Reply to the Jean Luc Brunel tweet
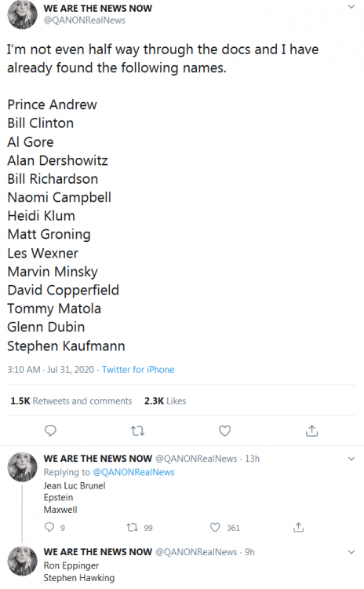This screenshot has width=364, height=589. pyautogui.click(x=49, y=528)
